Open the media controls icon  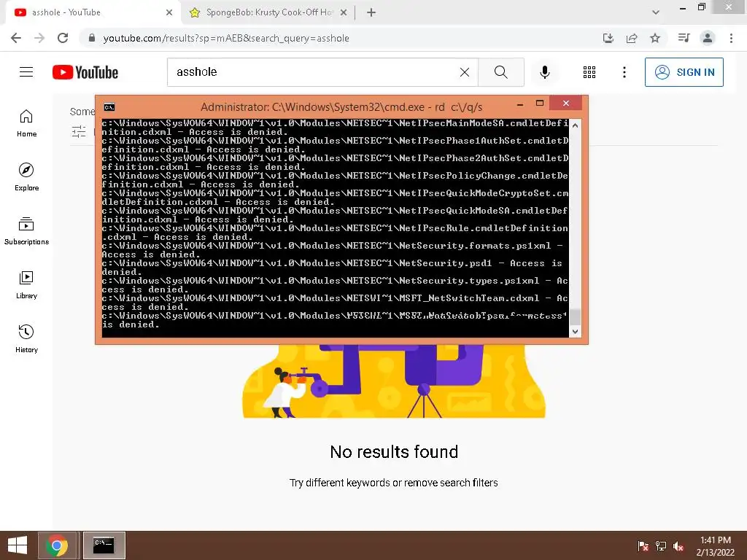pyautogui.click(x=684, y=38)
